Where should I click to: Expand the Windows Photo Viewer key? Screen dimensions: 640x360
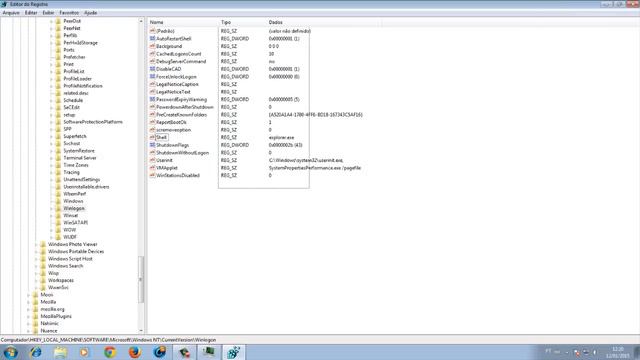point(36,244)
